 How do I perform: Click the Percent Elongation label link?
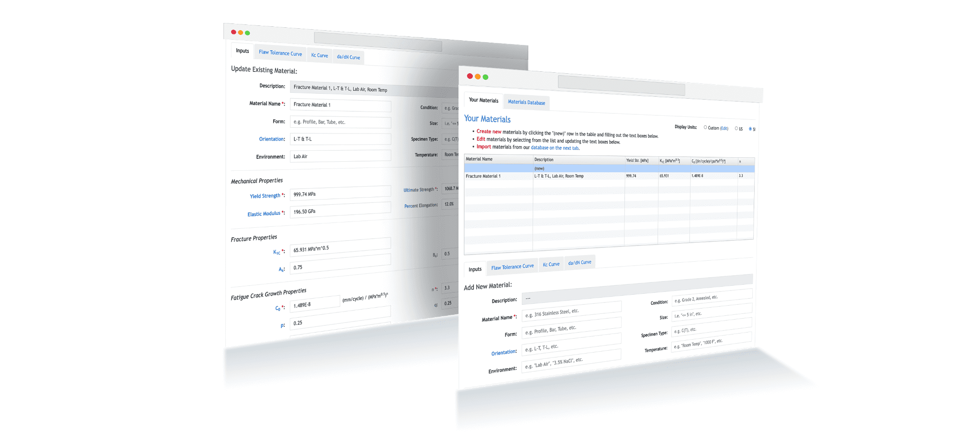[x=421, y=206]
